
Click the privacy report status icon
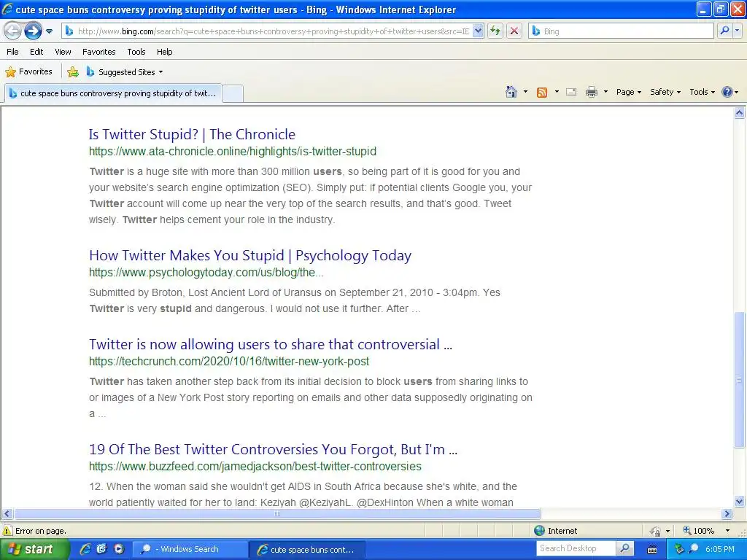(656, 531)
